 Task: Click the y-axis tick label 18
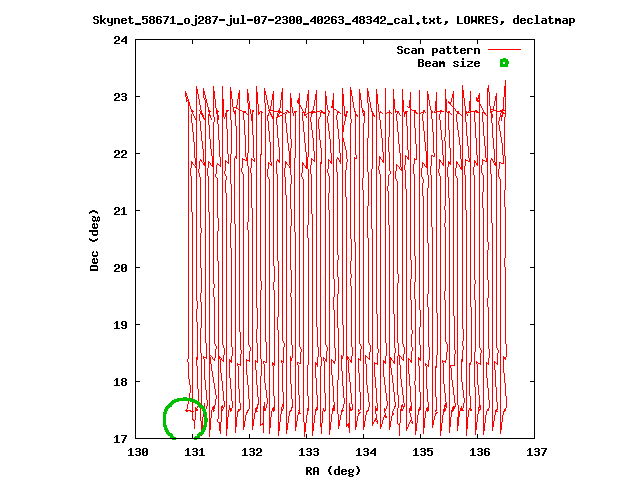[x=120, y=382]
